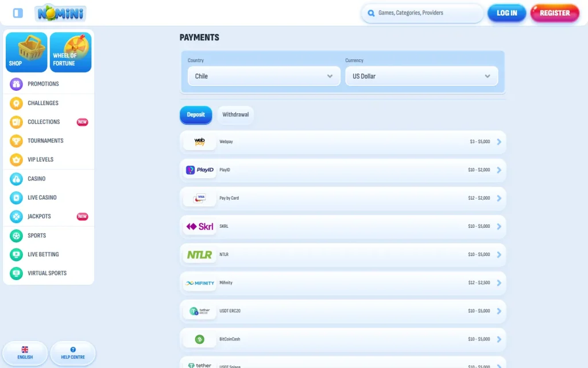Click the tether ERC20 logo
The height and width of the screenshot is (368, 588).
coord(199,311)
